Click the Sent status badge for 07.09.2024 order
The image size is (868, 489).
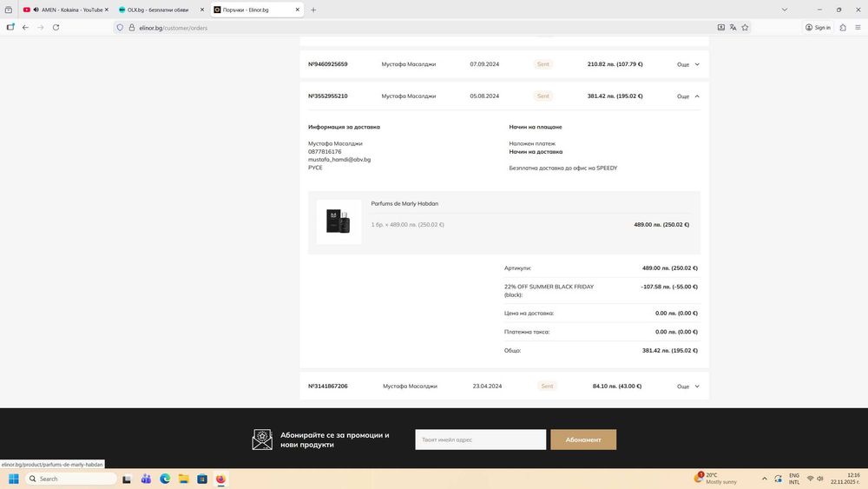[x=543, y=64]
